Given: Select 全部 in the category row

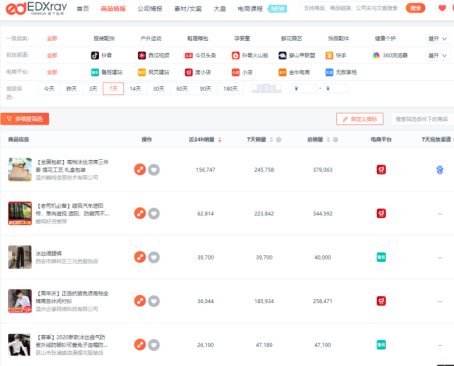Looking at the screenshot, I should pos(52,39).
